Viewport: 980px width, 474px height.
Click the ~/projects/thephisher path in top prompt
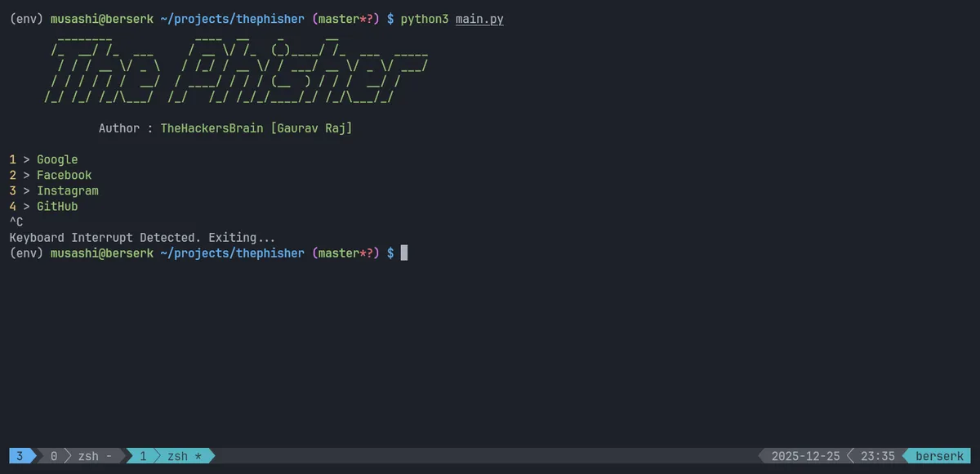232,19
